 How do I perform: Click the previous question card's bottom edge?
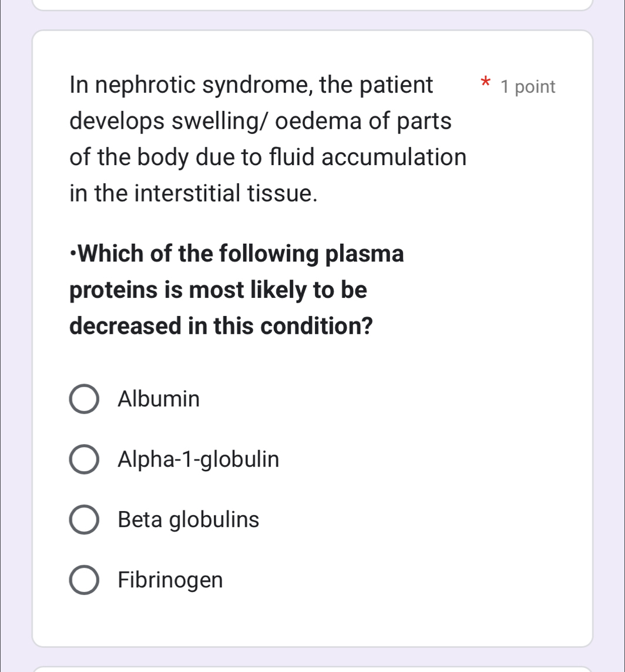click(x=312, y=9)
